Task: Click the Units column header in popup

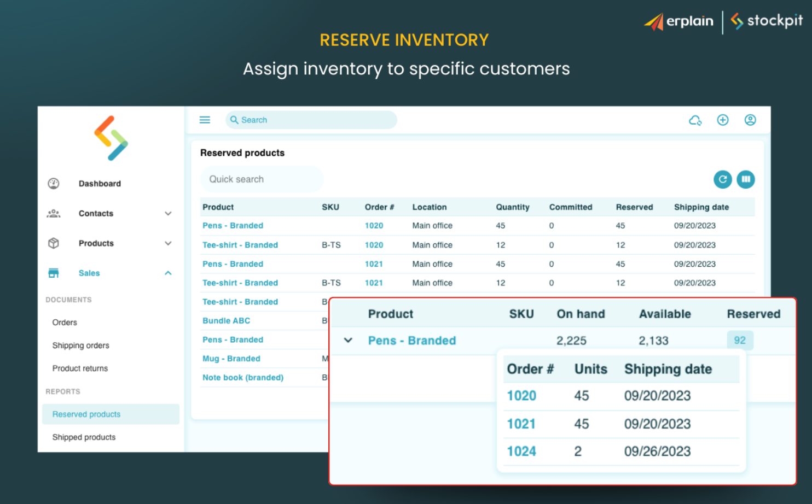Action: (591, 369)
